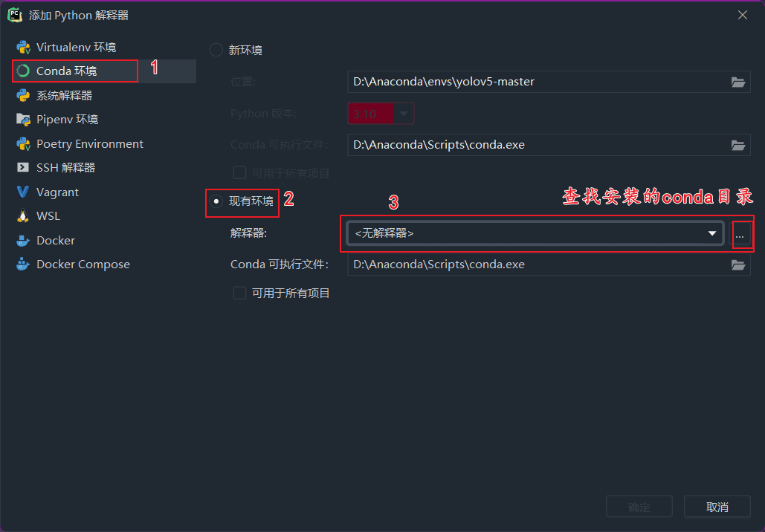
Task: Click the Conda 环境 green circle icon
Action: 23,71
